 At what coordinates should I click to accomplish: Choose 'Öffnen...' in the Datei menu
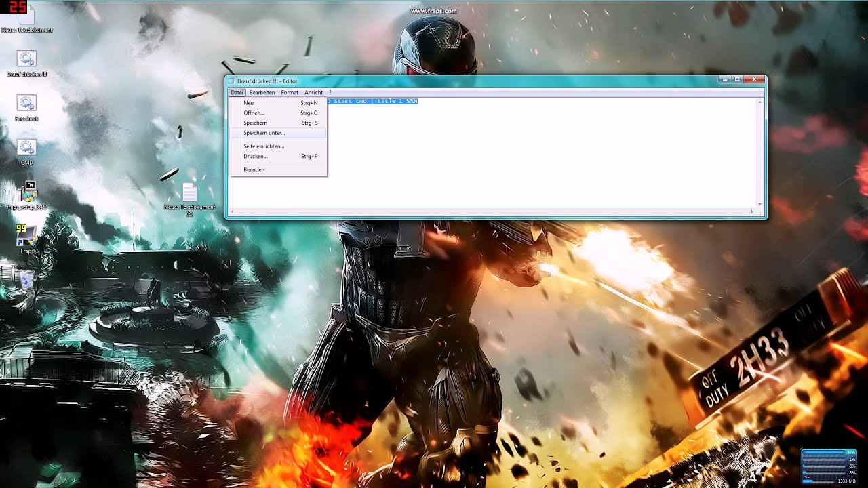(278, 113)
